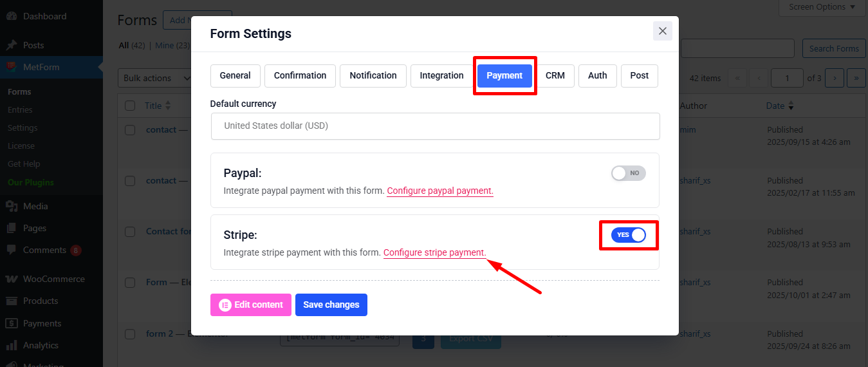
Task: Click the Posts pin icon
Action: 12,45
